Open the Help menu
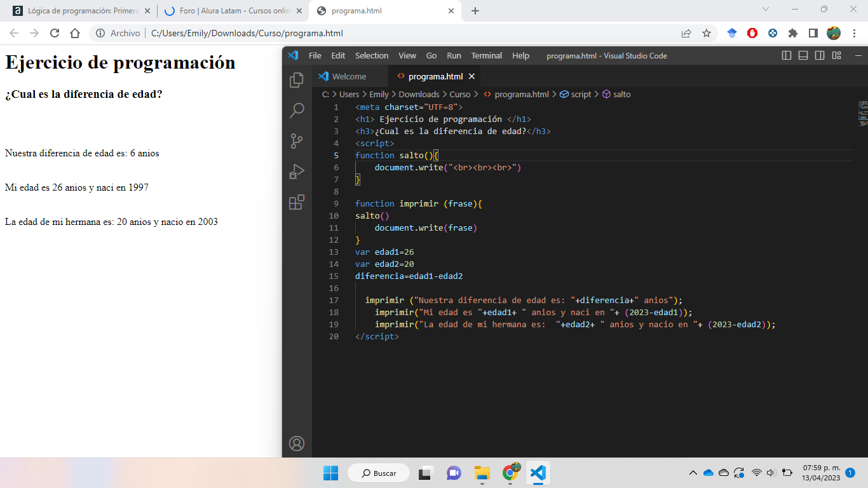Screen dimensions: 868x488 click(x=520, y=55)
